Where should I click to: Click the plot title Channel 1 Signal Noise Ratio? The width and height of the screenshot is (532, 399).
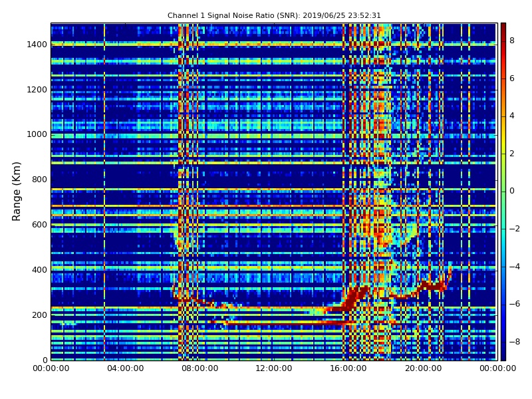[x=274, y=15]
